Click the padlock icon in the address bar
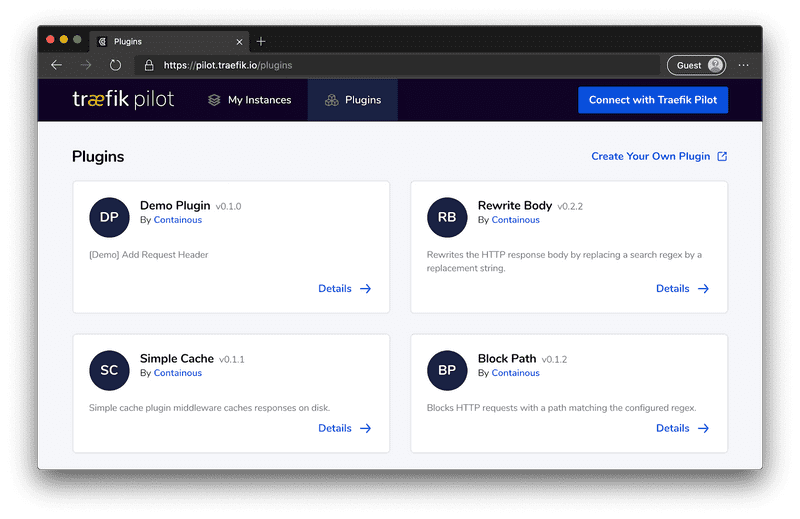This screenshot has width=800, height=519. click(x=149, y=65)
